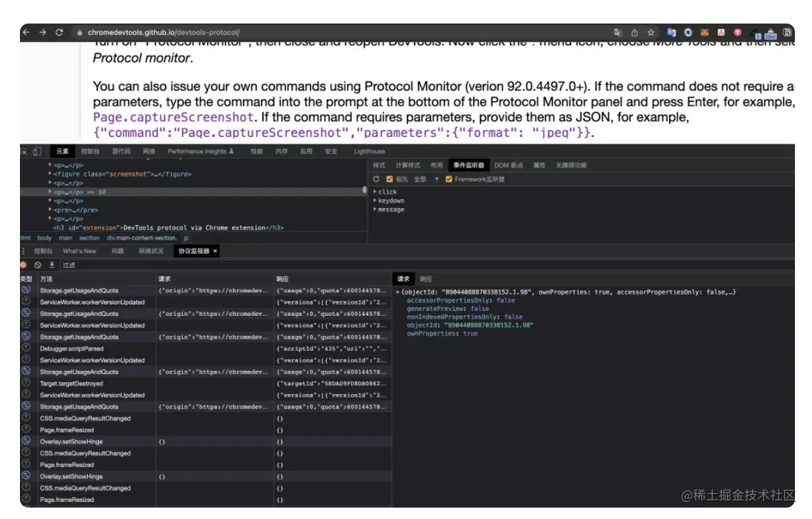Click the section breadcrumb
Viewport: 812px width, 519px height.
pos(89,238)
